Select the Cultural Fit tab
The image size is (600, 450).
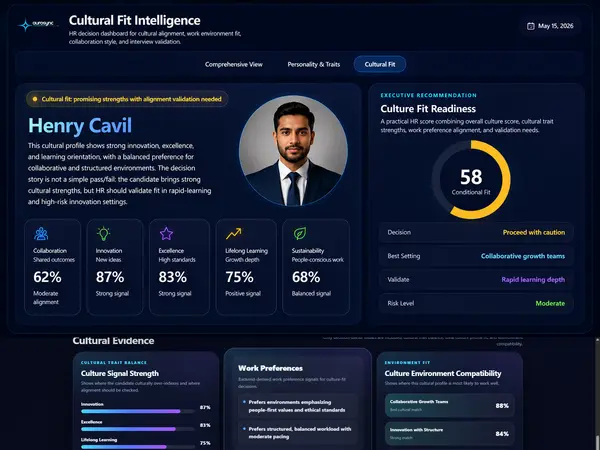point(380,64)
